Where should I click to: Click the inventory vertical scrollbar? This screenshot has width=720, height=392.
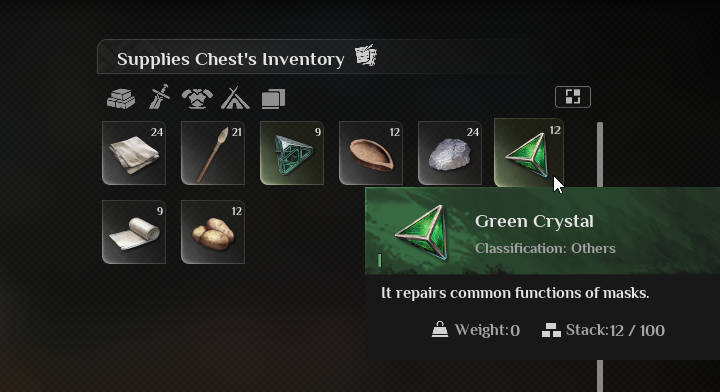tap(600, 155)
